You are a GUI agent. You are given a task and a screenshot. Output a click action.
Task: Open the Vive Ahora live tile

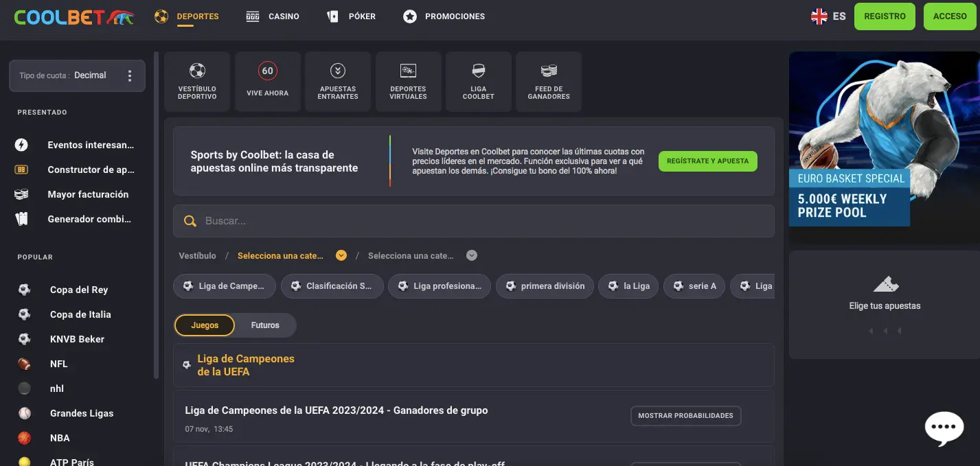pyautogui.click(x=267, y=82)
